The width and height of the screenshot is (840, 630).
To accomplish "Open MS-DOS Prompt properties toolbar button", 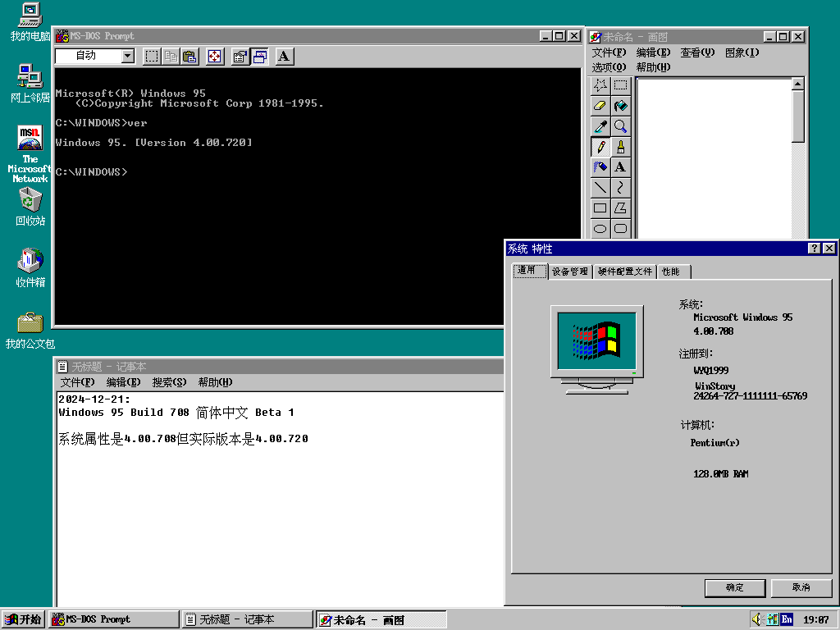I will point(240,57).
